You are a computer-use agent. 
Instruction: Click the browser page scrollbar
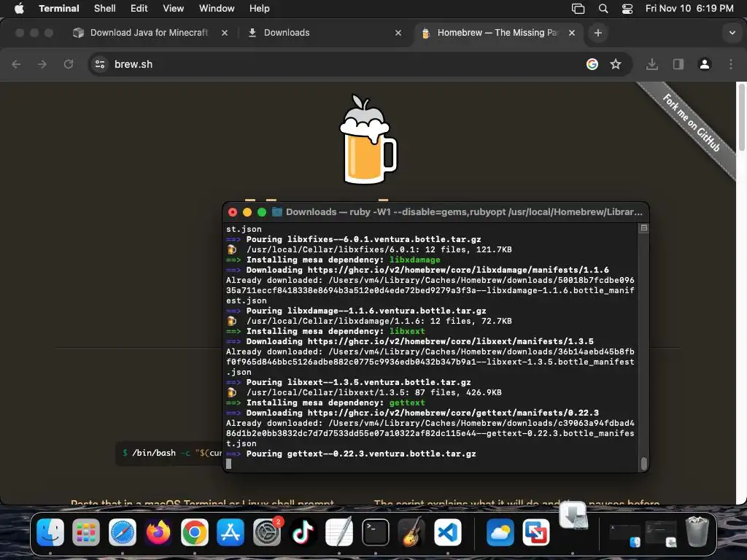coord(741,118)
